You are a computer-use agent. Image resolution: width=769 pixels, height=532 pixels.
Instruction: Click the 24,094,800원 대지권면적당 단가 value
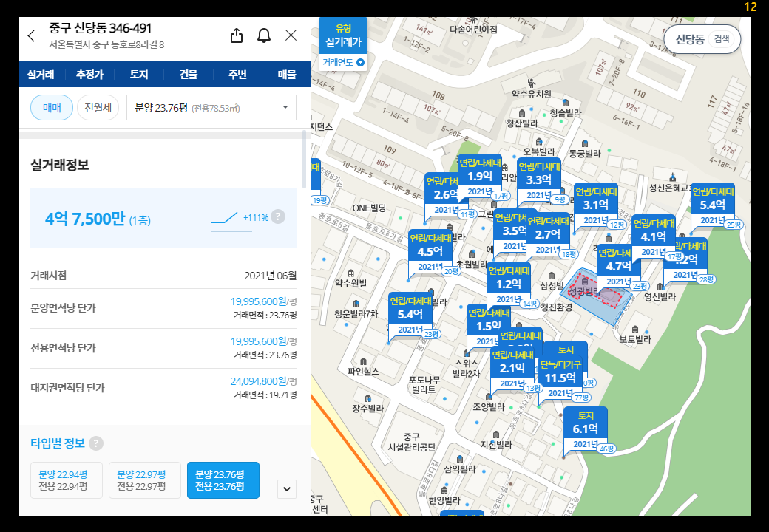point(259,381)
